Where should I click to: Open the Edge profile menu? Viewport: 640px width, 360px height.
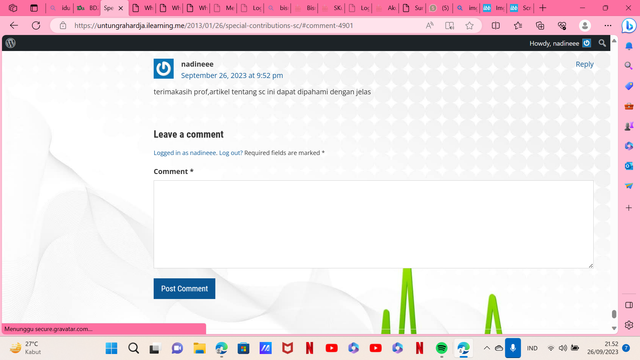click(x=584, y=25)
